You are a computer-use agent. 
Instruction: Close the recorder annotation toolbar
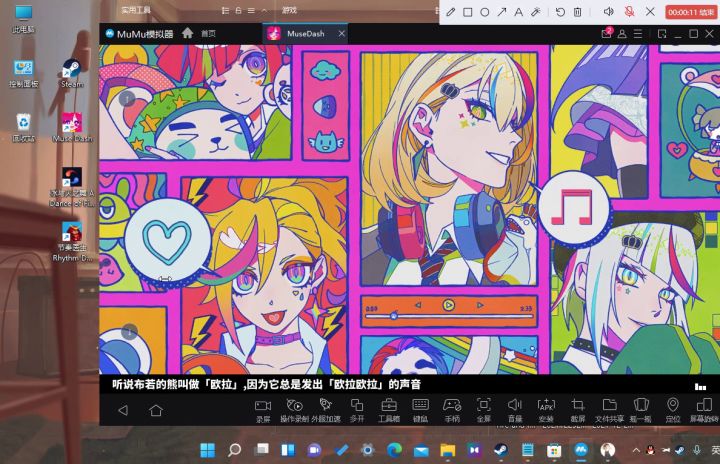coord(650,11)
